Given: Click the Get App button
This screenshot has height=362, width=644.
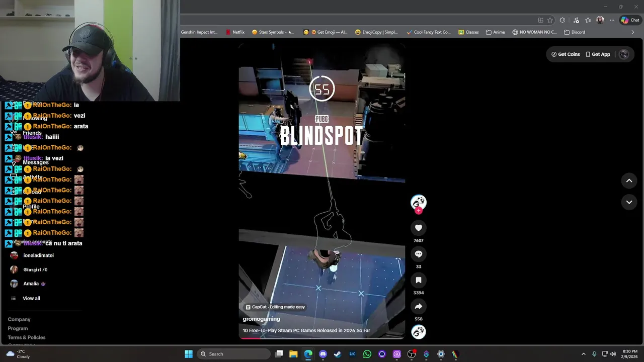Looking at the screenshot, I should [x=598, y=54].
